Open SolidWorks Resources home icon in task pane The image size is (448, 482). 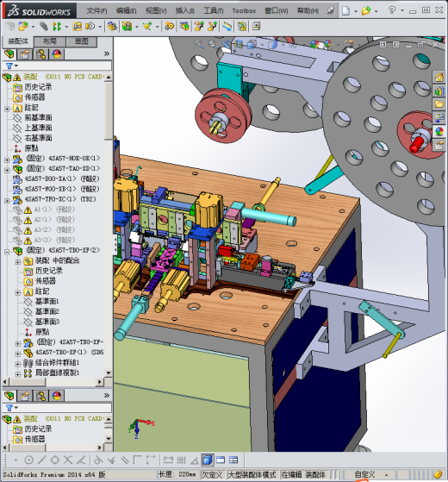[x=439, y=77]
